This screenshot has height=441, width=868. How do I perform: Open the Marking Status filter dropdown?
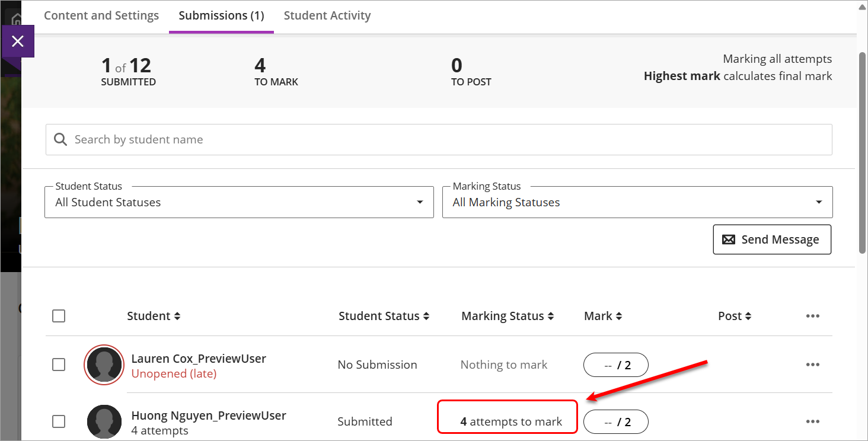(x=637, y=202)
